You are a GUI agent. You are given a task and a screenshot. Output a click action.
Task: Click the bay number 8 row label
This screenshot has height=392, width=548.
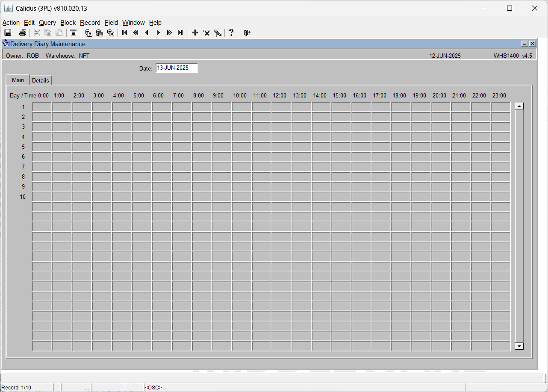[24, 177]
